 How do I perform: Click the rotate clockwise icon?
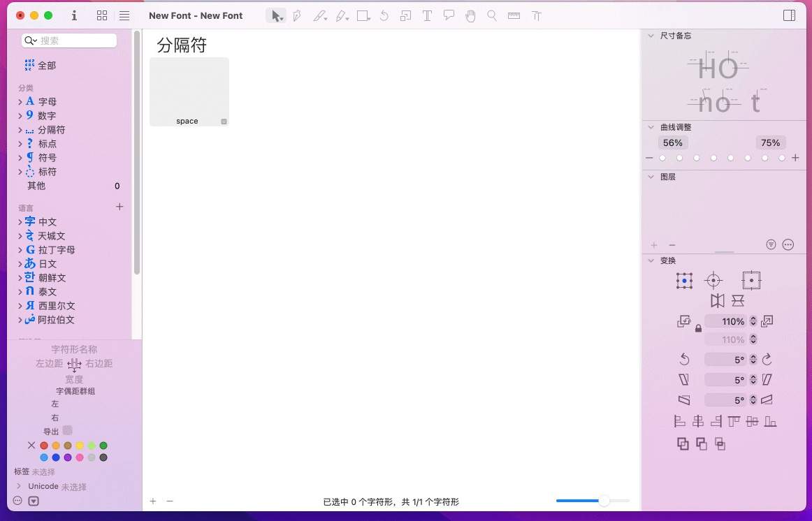click(x=767, y=360)
